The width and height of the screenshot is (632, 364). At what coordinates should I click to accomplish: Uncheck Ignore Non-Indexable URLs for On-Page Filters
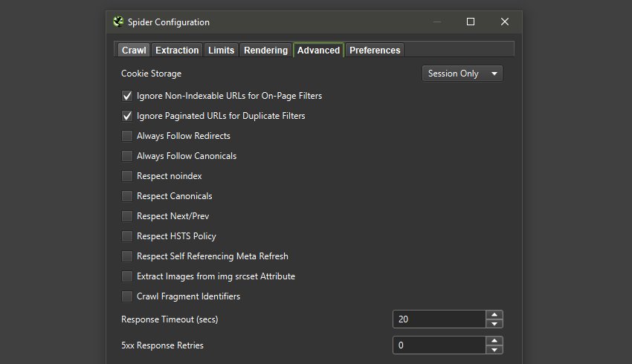point(127,96)
